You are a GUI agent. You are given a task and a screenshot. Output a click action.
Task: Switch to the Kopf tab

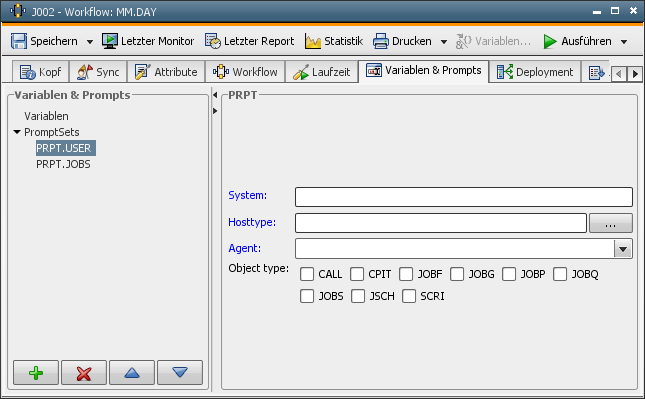40,72
